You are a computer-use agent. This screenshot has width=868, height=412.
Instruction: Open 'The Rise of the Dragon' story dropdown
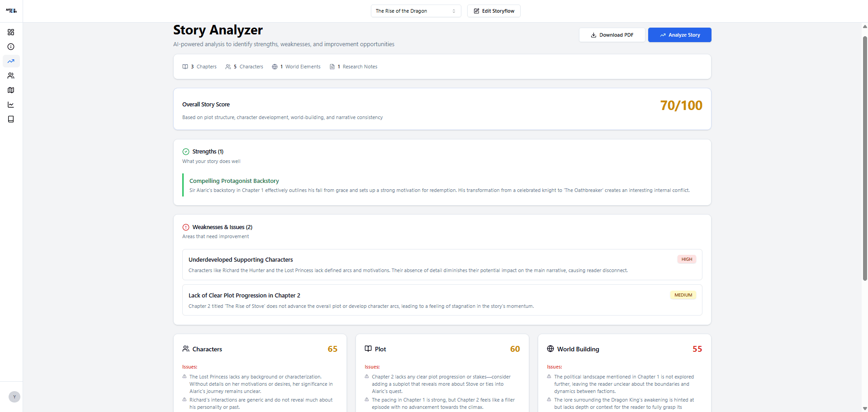pyautogui.click(x=416, y=11)
